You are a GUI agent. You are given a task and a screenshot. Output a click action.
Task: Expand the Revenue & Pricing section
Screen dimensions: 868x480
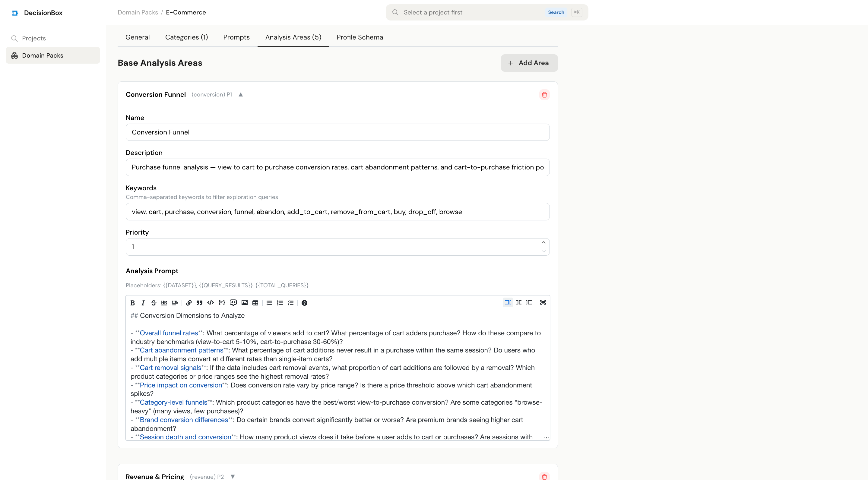[x=233, y=477]
